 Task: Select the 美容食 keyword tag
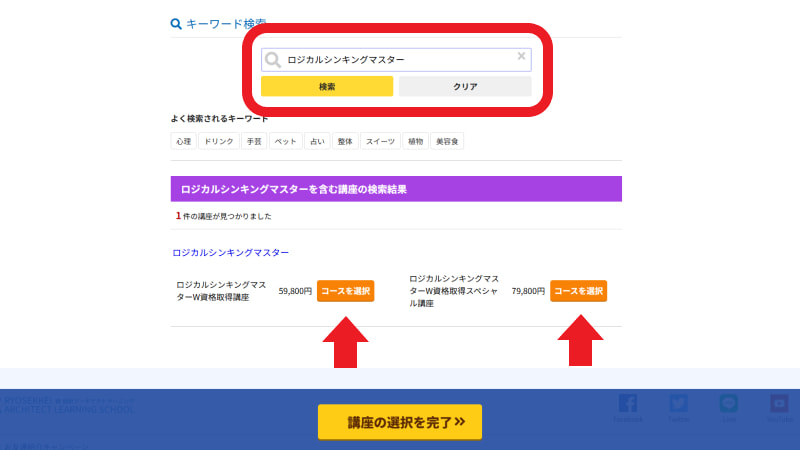point(447,141)
